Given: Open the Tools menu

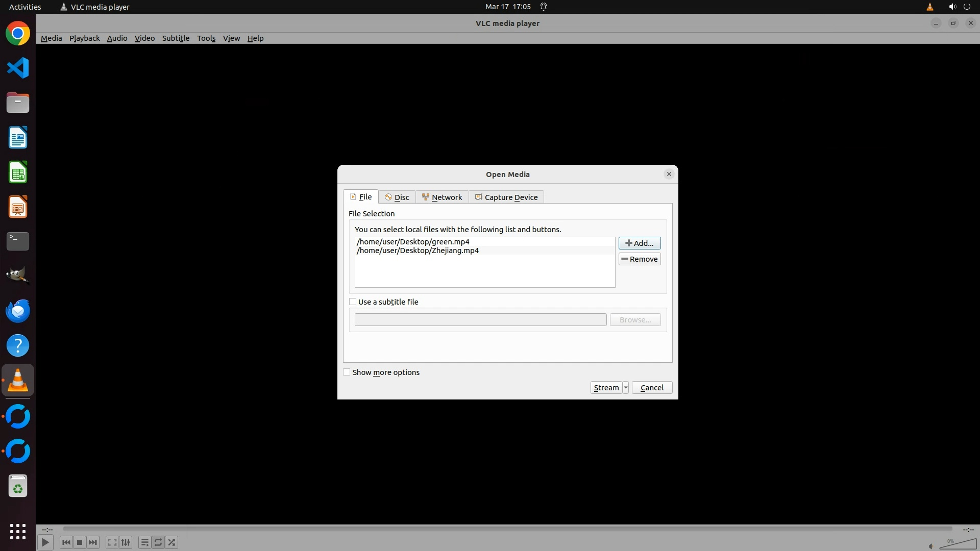Looking at the screenshot, I should (x=206, y=38).
